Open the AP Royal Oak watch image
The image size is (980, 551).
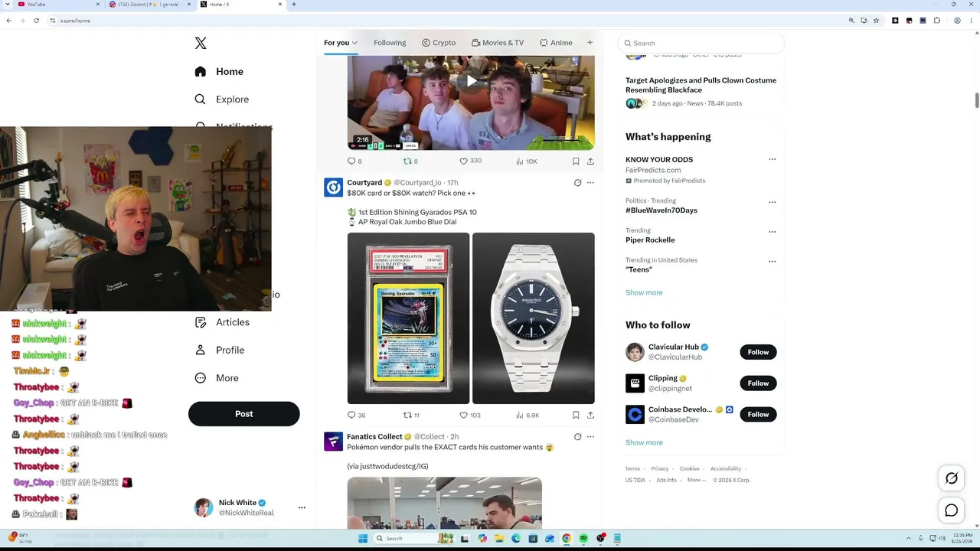[534, 318]
